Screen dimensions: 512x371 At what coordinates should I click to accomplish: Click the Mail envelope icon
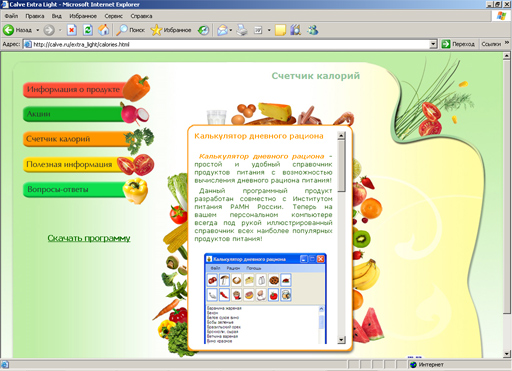[x=222, y=30]
